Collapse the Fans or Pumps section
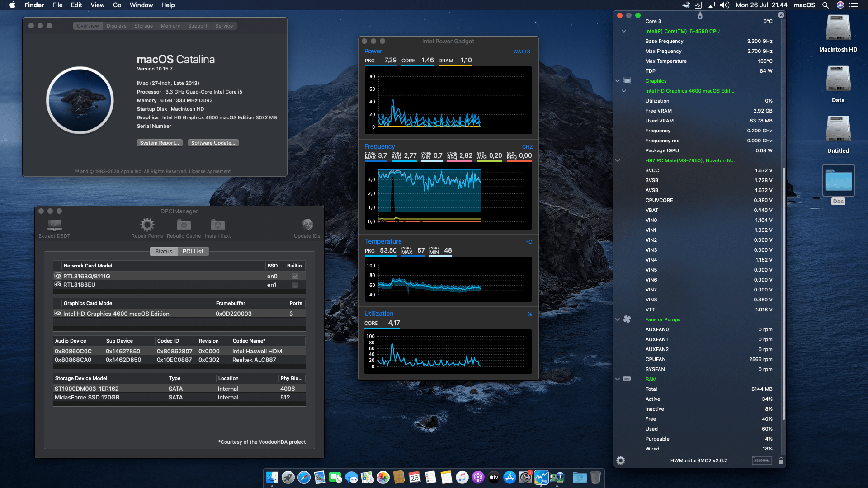Viewport: 868px width, 488px height. 618,319
